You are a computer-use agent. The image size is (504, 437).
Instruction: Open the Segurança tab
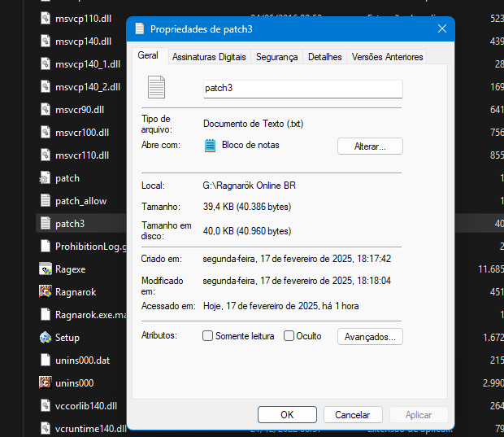tap(276, 57)
